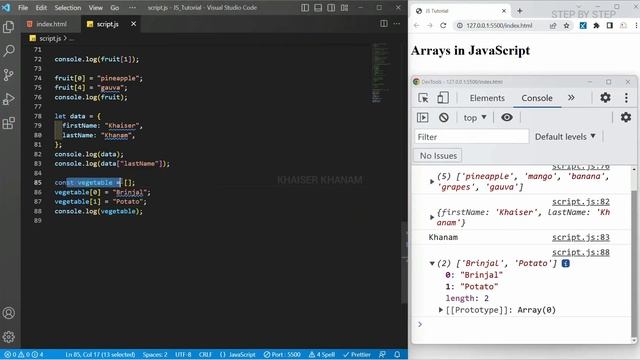This screenshot has height=360, width=640.
Task: Open the View menu
Action: [x=96, y=8]
